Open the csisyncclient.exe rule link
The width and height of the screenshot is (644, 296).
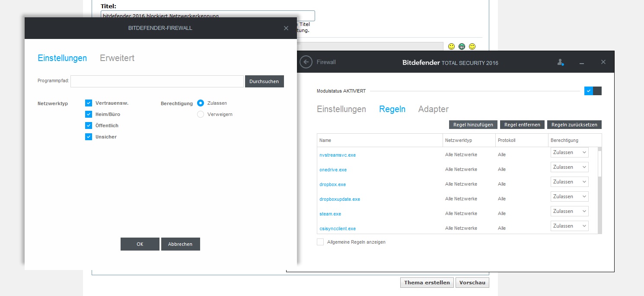pos(338,228)
